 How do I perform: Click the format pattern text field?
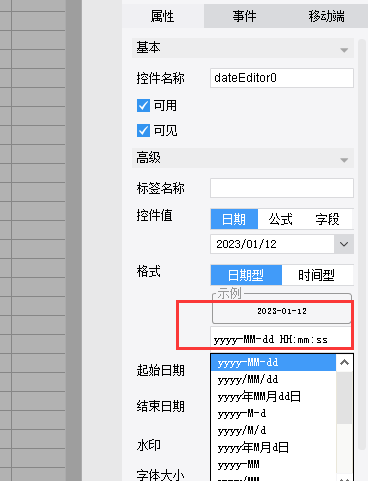[x=282, y=339]
